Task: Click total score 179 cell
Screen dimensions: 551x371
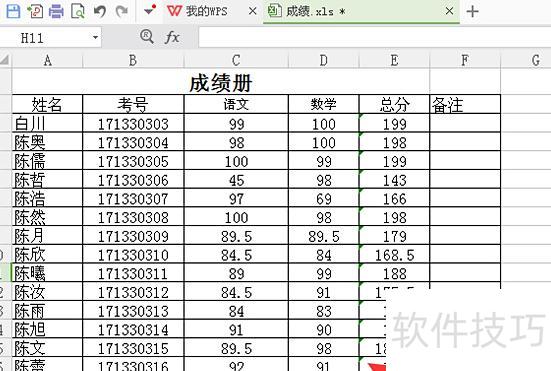Action: click(x=395, y=235)
